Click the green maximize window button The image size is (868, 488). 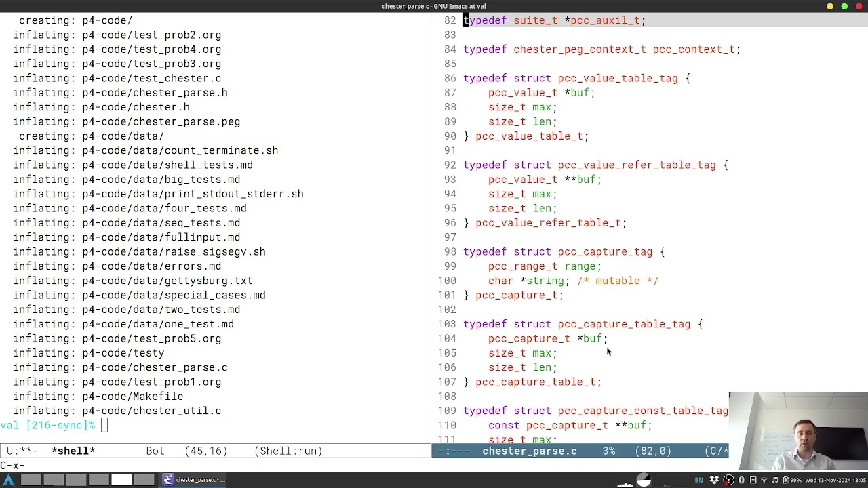(844, 6)
